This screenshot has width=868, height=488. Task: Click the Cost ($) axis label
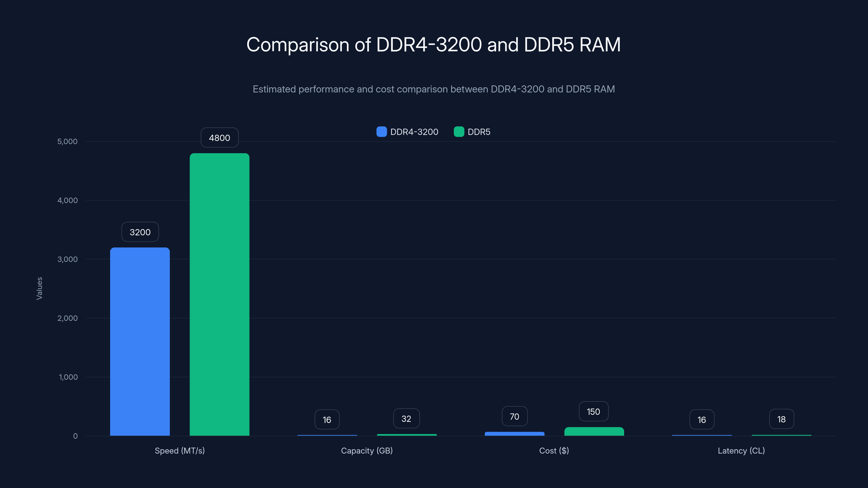pyautogui.click(x=554, y=451)
